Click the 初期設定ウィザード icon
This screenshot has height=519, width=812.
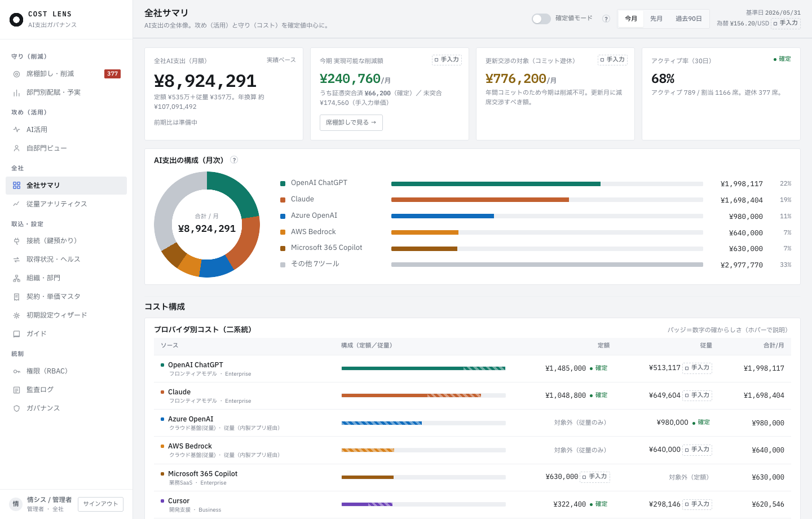[x=16, y=315]
